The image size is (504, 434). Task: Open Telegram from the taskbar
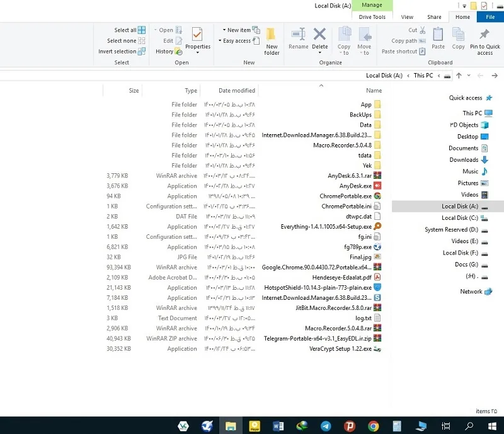pyautogui.click(x=326, y=426)
